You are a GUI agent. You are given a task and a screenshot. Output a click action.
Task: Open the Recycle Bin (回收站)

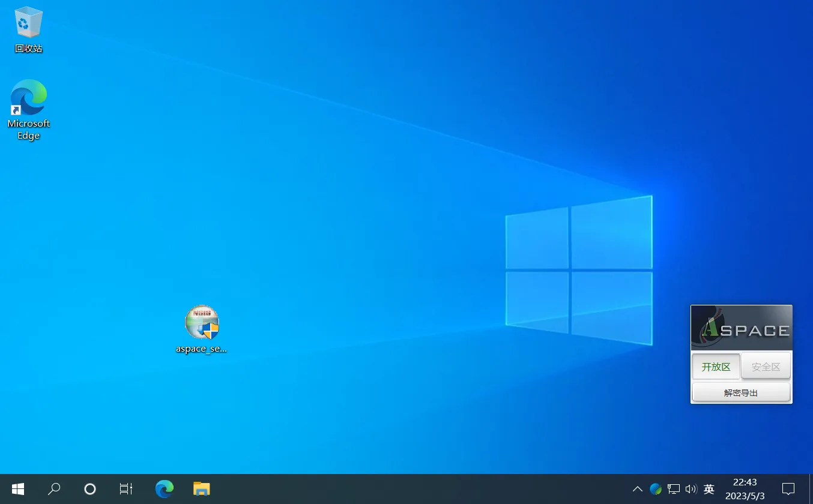[28, 27]
